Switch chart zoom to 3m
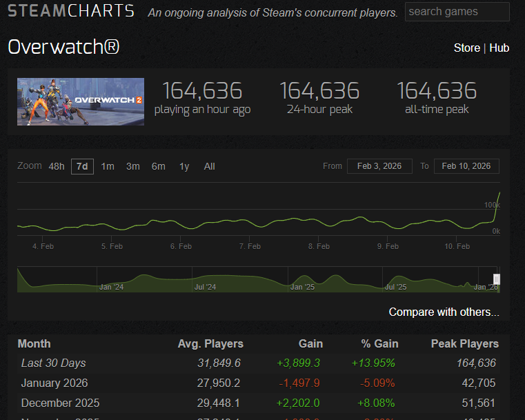Image resolution: width=525 pixels, height=420 pixels. pos(133,166)
